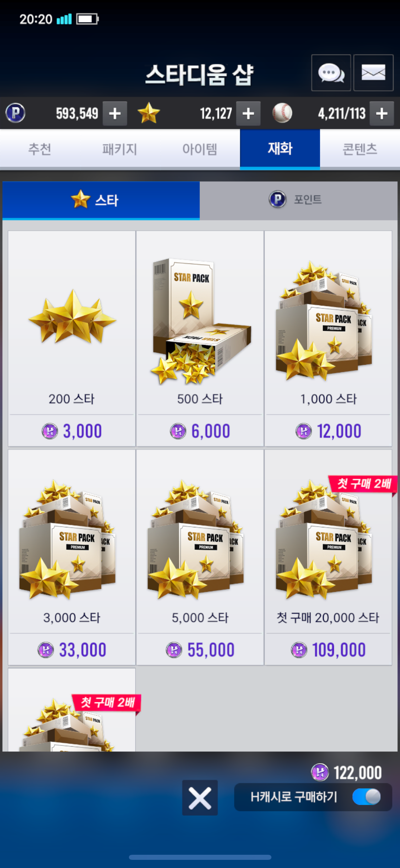Open the mailbox envelope icon
The height and width of the screenshot is (868, 400).
tap(373, 73)
